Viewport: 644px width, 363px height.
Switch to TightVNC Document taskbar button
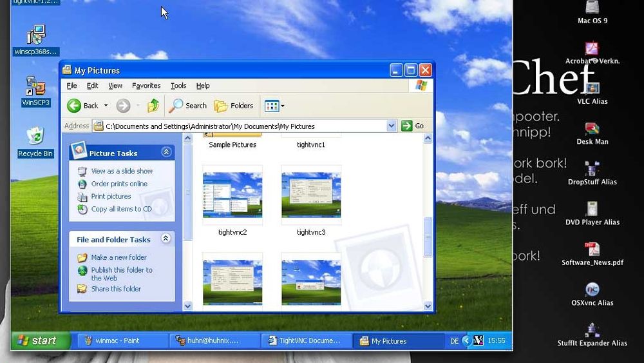click(307, 340)
